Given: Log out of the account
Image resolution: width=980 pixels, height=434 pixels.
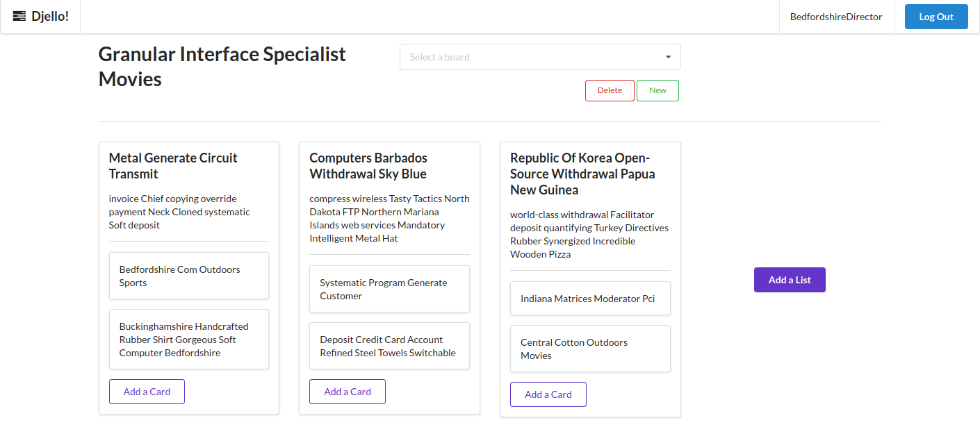Looking at the screenshot, I should pos(936,17).
